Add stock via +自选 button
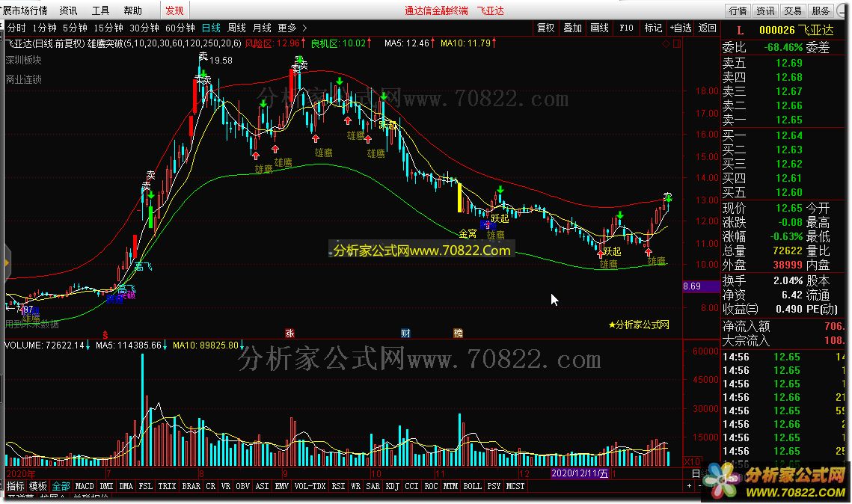 (680, 28)
